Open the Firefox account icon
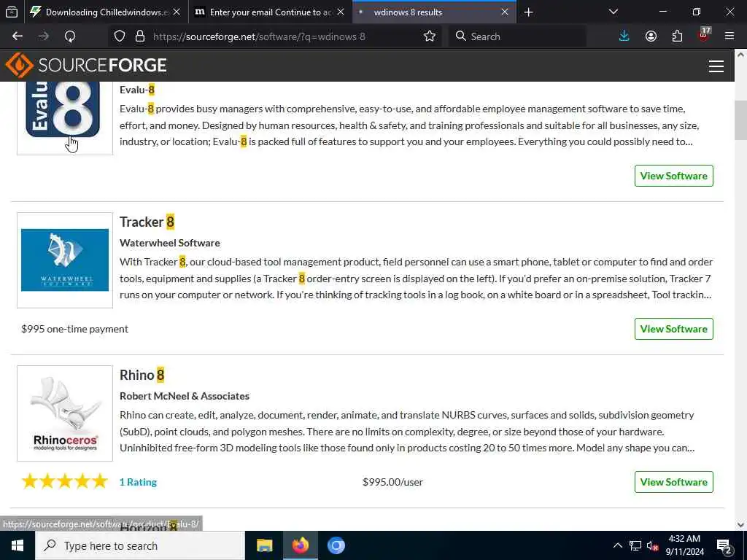This screenshot has height=560, width=747. point(651,36)
